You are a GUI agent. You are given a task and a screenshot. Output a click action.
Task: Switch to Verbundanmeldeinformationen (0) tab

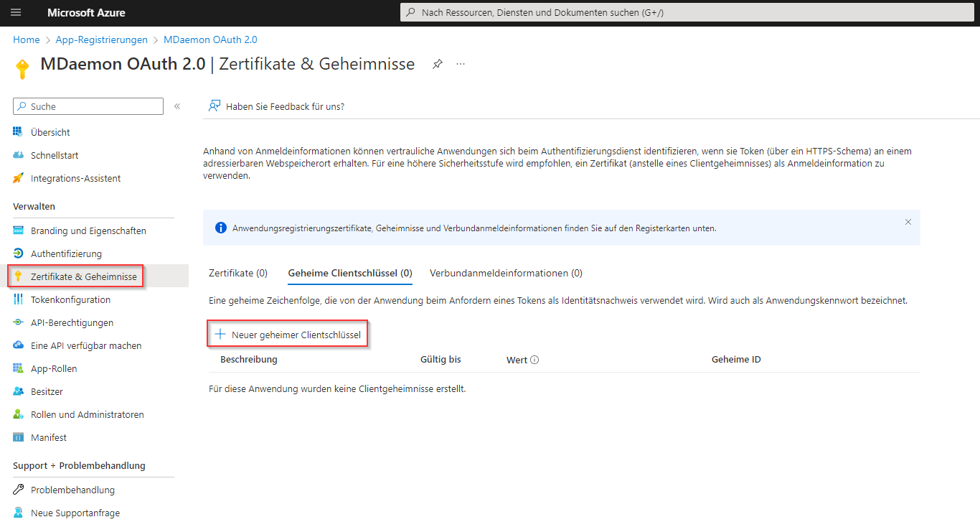pos(506,273)
